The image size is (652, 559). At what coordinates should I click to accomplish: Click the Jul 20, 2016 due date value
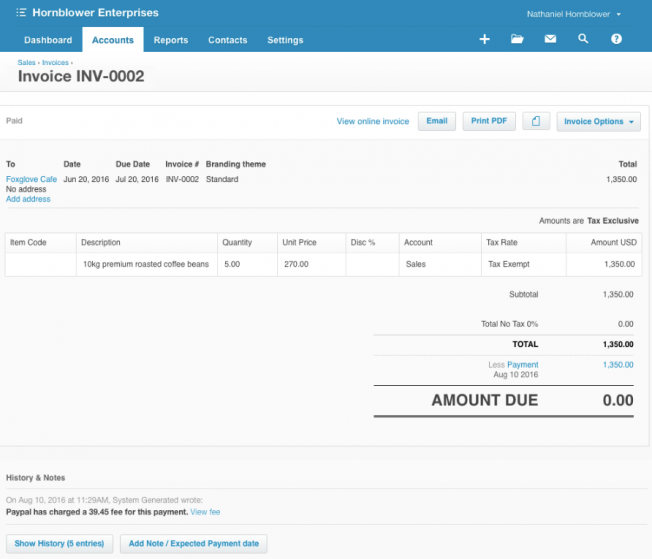click(137, 179)
